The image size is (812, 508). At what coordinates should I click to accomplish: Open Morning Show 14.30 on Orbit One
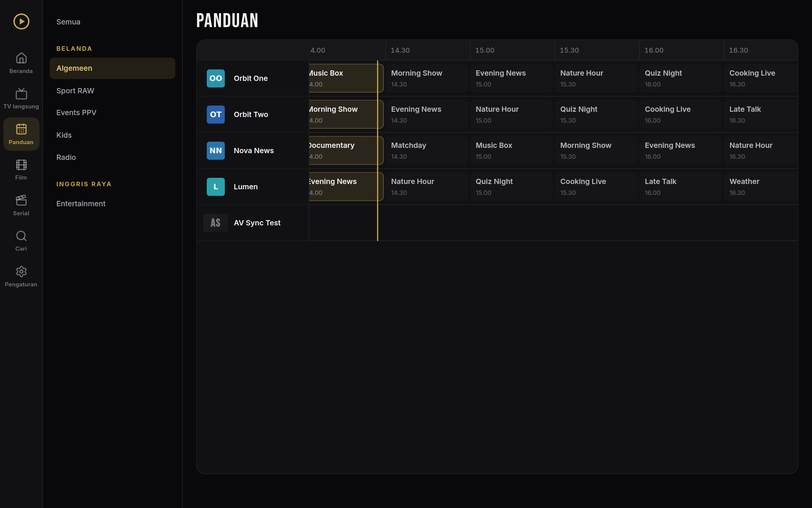(x=427, y=78)
